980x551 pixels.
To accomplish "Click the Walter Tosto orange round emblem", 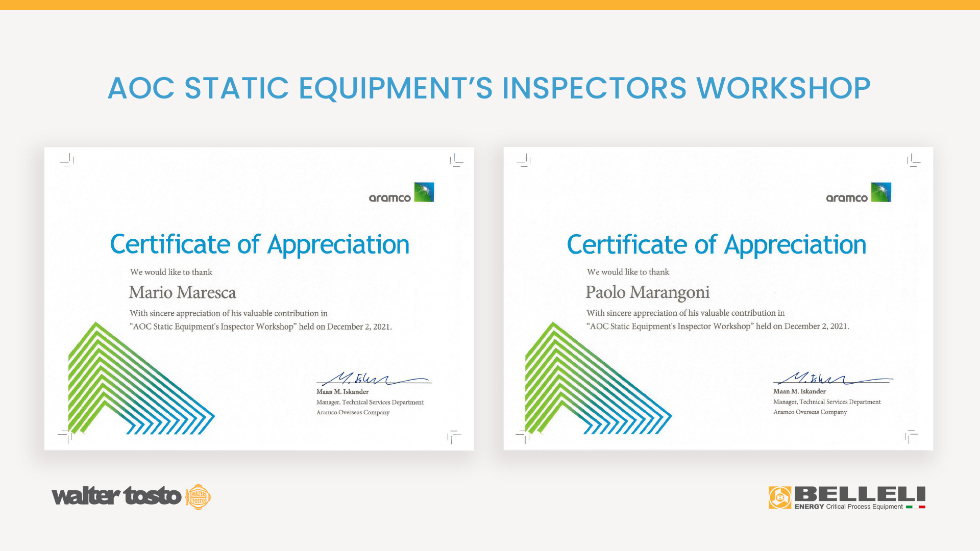I will click(198, 497).
